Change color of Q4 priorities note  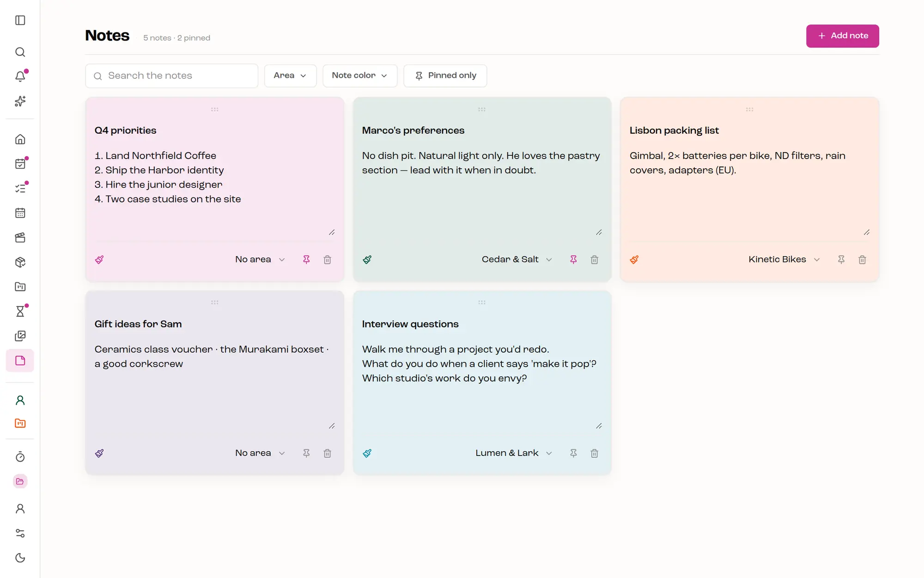(x=99, y=259)
